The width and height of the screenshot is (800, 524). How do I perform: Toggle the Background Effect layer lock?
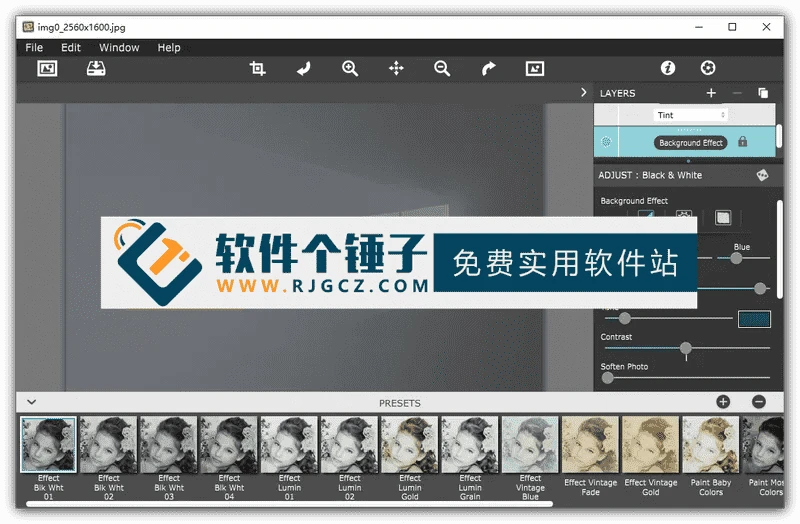click(x=743, y=142)
